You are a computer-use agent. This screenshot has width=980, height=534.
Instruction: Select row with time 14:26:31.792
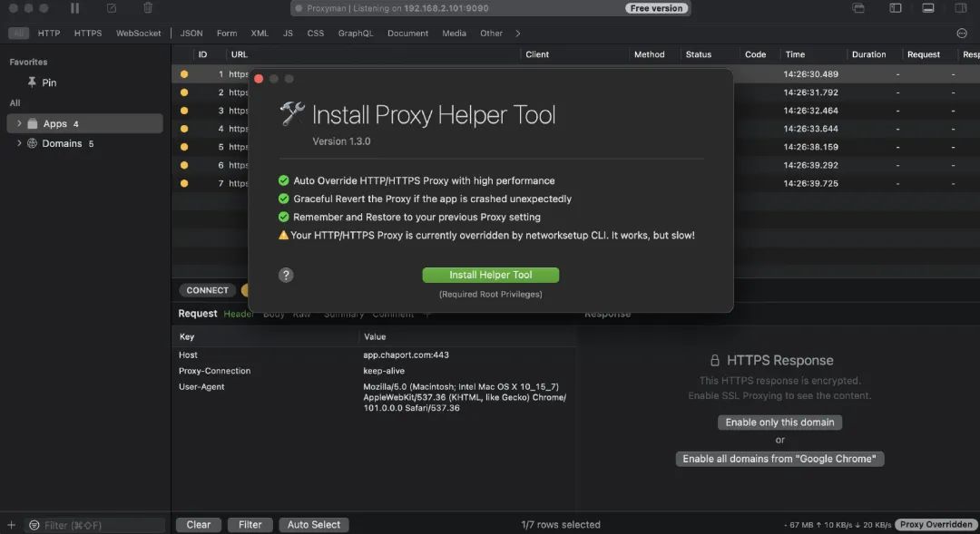575,92
